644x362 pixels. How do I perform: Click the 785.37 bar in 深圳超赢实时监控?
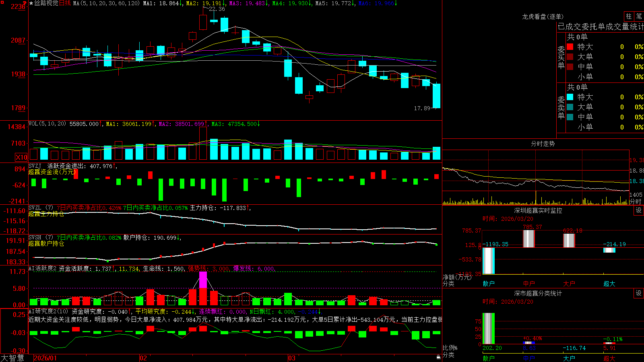pos(529,239)
